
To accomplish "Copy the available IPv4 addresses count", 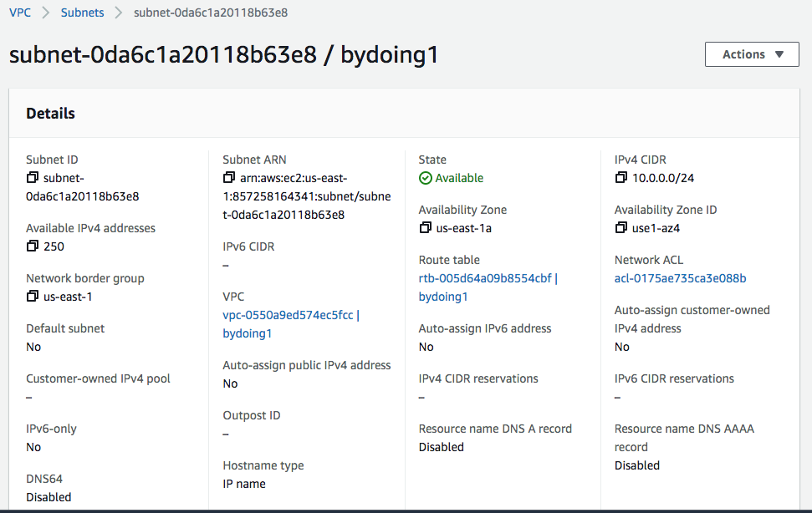I will pyautogui.click(x=32, y=246).
